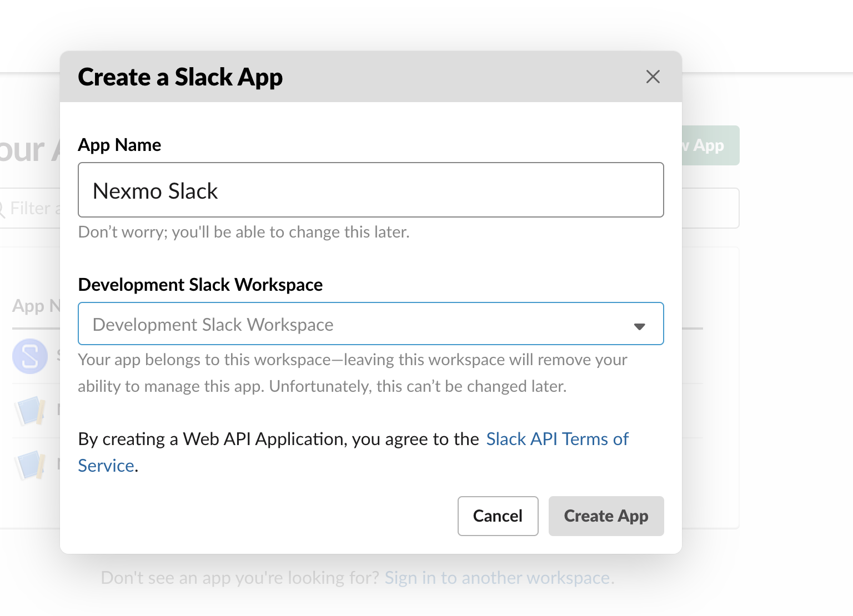Click the Create App button
Viewport: 853px width, 616px height.
(606, 516)
